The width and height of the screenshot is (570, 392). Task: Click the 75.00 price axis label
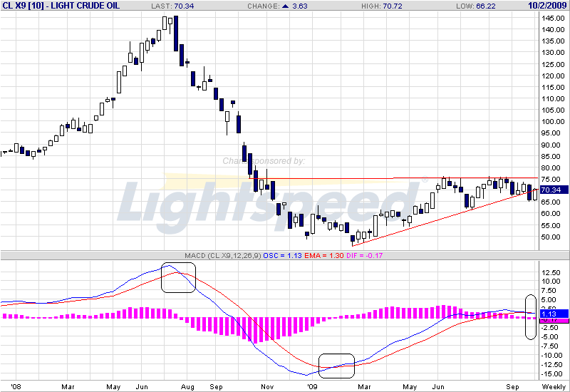point(551,180)
